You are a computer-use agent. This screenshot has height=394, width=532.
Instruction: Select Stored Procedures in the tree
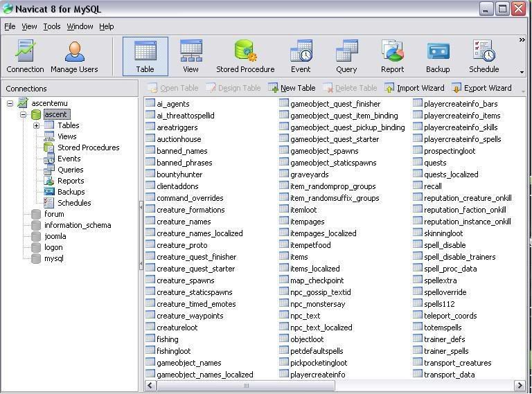pyautogui.click(x=88, y=147)
